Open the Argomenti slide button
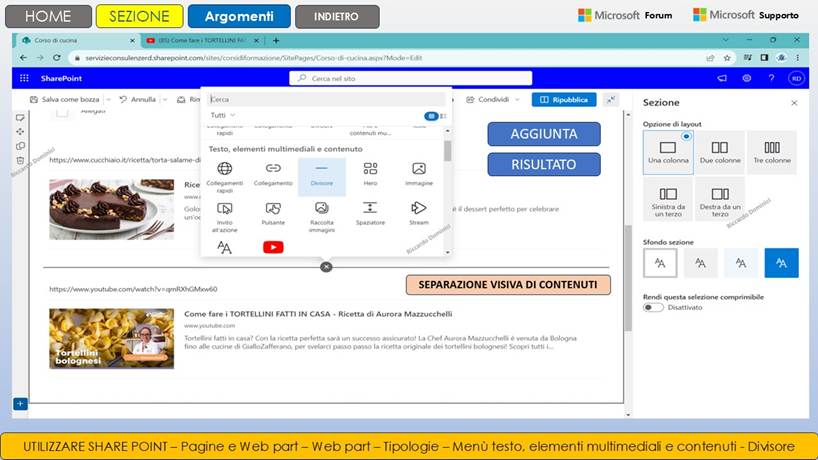Viewport: 818px width, 460px height. [239, 16]
